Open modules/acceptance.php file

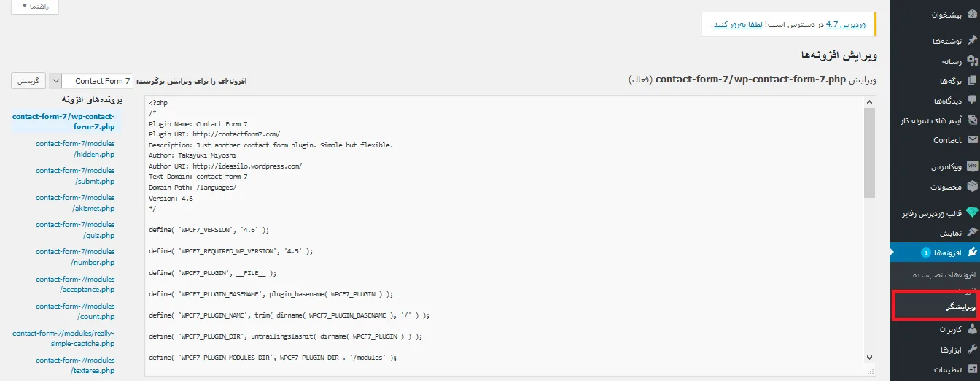75,283
